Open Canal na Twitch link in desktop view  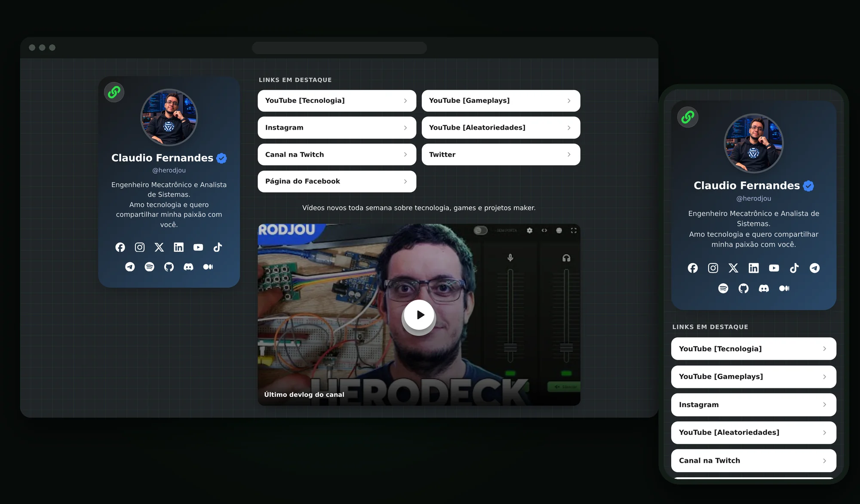point(337,154)
